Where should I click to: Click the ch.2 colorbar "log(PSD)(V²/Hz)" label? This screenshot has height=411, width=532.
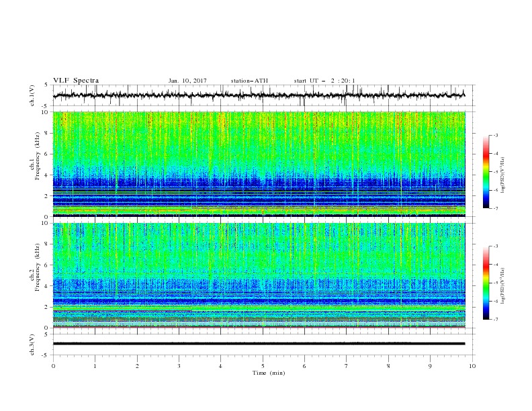tap(503, 285)
